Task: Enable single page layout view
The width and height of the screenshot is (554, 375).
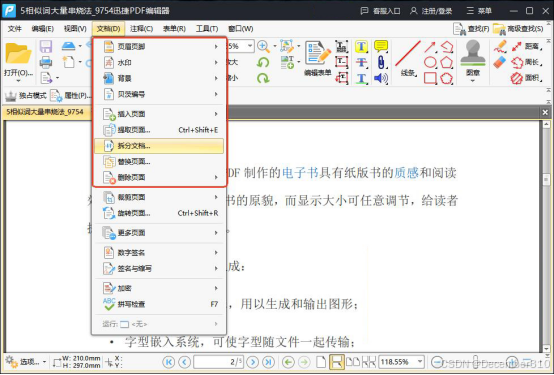Action: click(321, 362)
